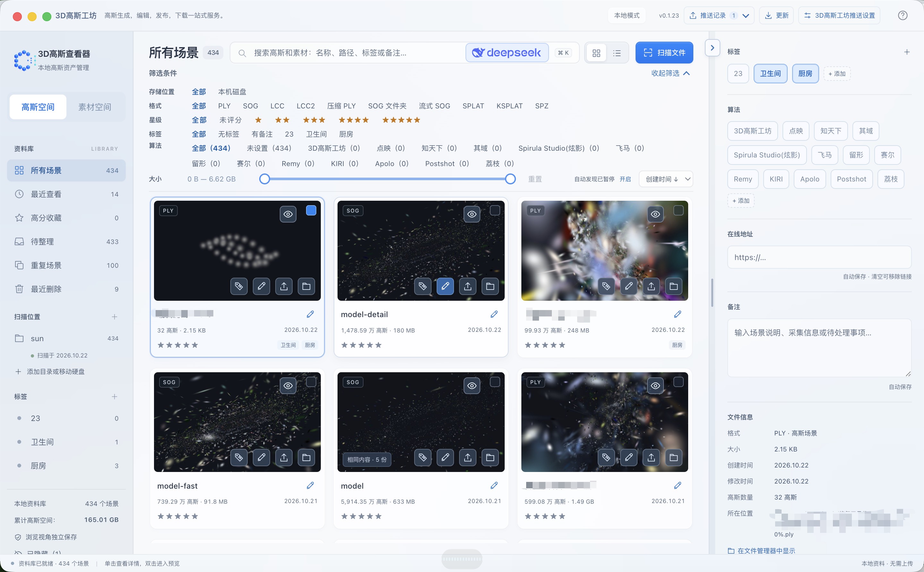Open 最近删除 library item
This screenshot has width=924, height=572.
click(x=66, y=289)
